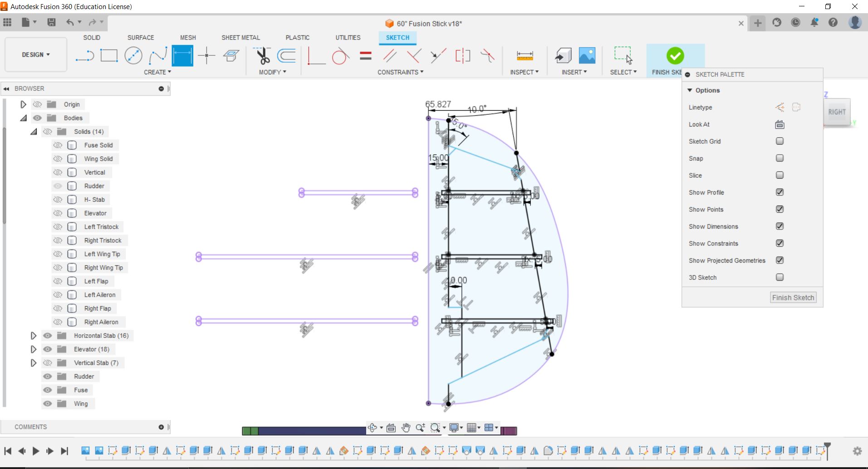Toggle the Snap checkbox
This screenshot has height=469, width=868.
[780, 158]
